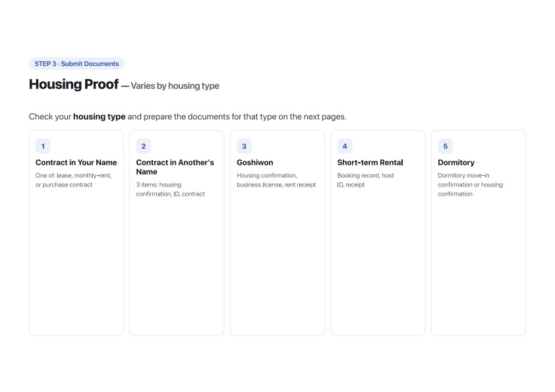
Task: Click the lease, monthly-rent, purchase contract description
Action: pyautogui.click(x=73, y=180)
